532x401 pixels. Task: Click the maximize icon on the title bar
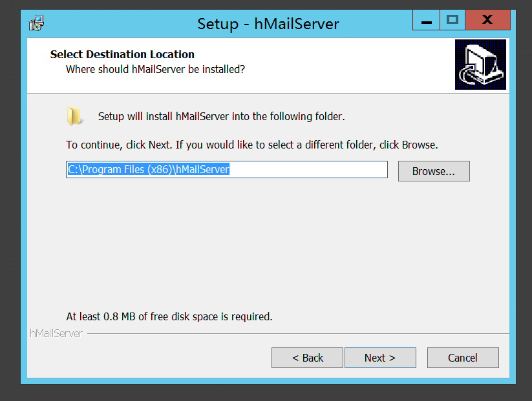(452, 20)
